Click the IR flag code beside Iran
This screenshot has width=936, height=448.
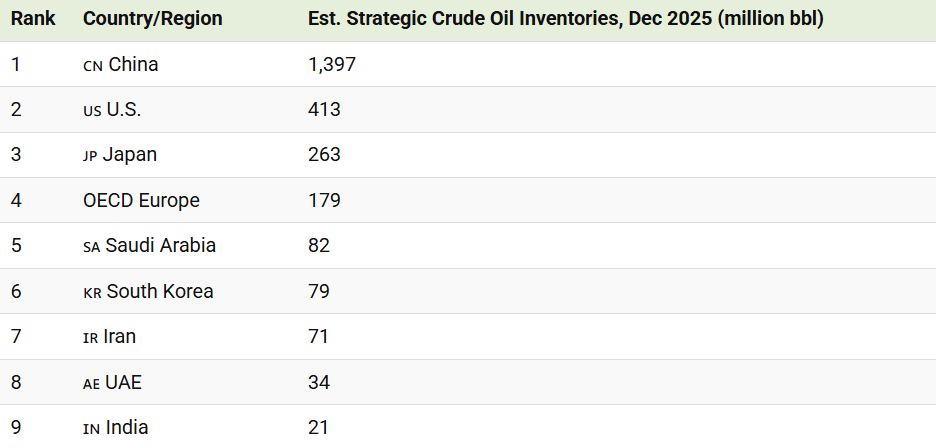click(x=91, y=339)
